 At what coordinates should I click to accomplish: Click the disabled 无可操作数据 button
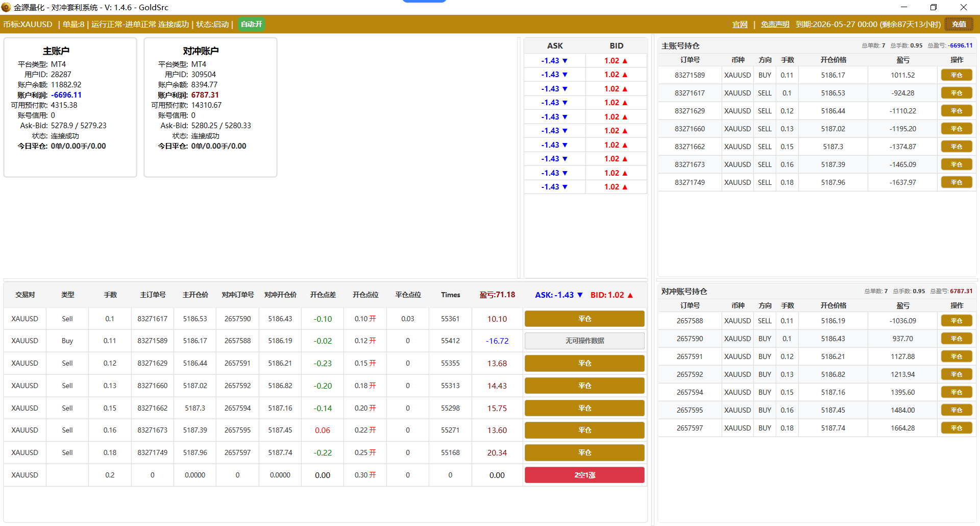coord(584,341)
